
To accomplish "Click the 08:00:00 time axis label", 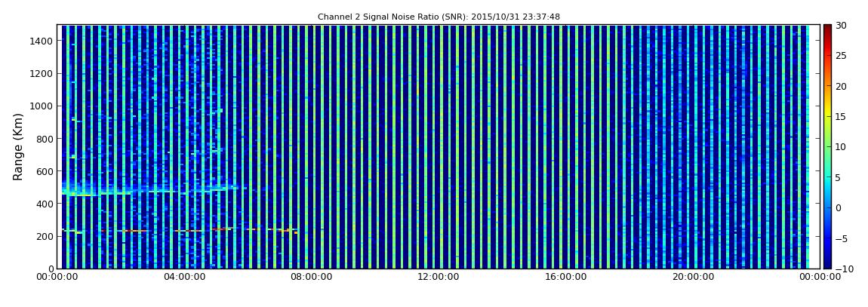I will tap(311, 277).
